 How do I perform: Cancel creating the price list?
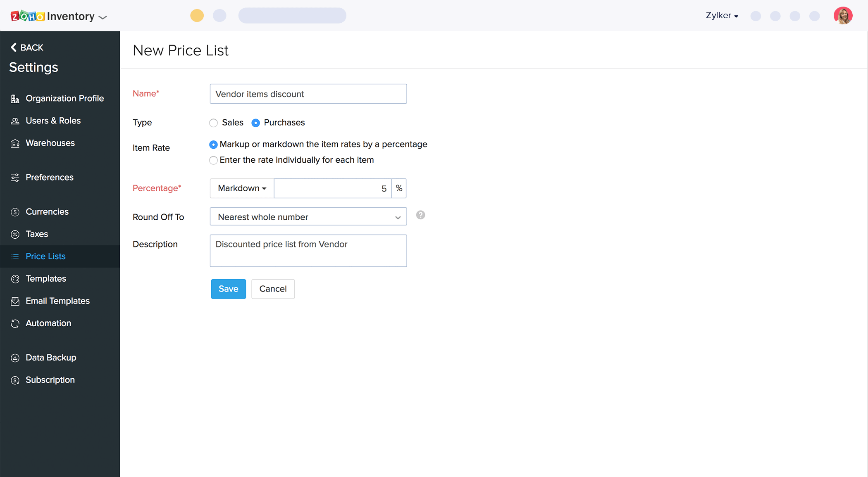point(273,289)
